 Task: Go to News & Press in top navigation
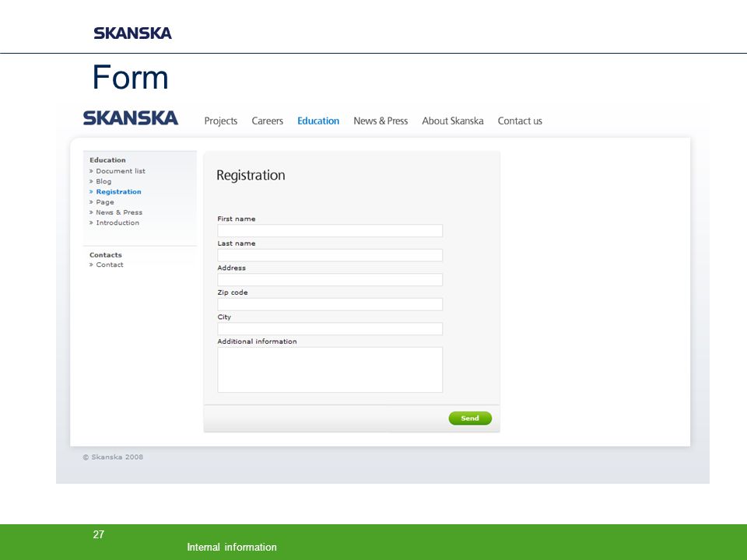coord(381,121)
